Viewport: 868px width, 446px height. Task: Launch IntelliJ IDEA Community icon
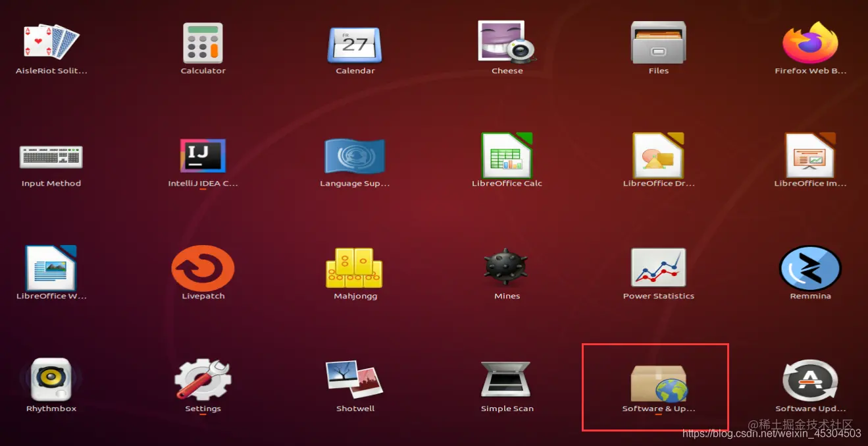point(203,155)
